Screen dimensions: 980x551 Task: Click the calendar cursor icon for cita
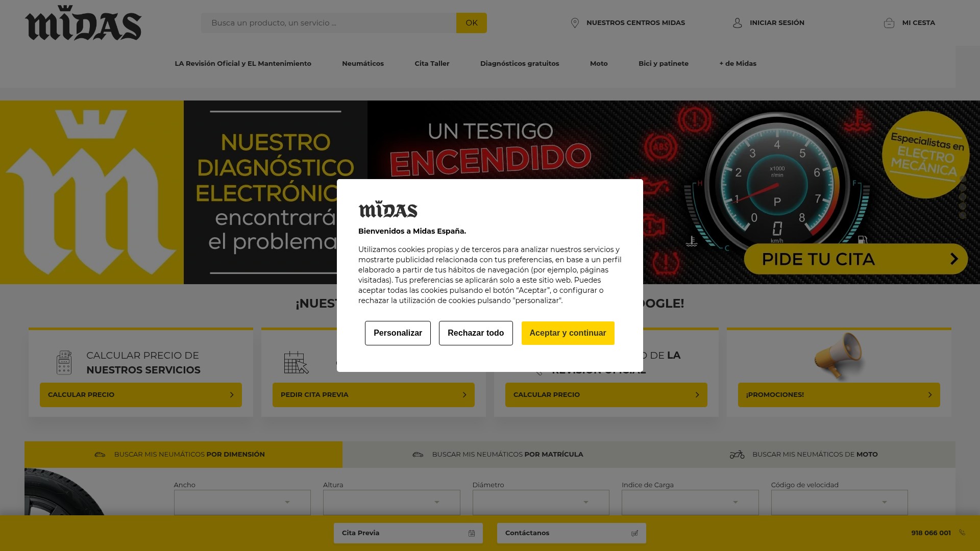click(297, 363)
